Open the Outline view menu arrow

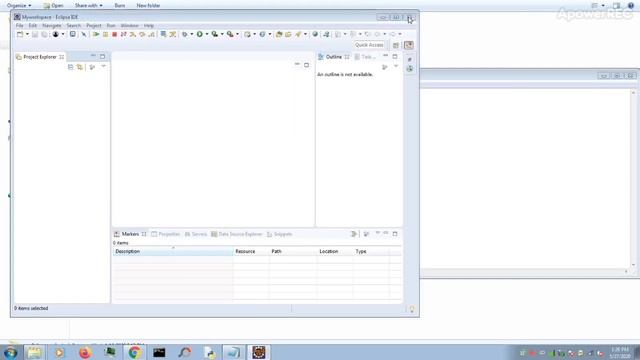(x=396, y=67)
